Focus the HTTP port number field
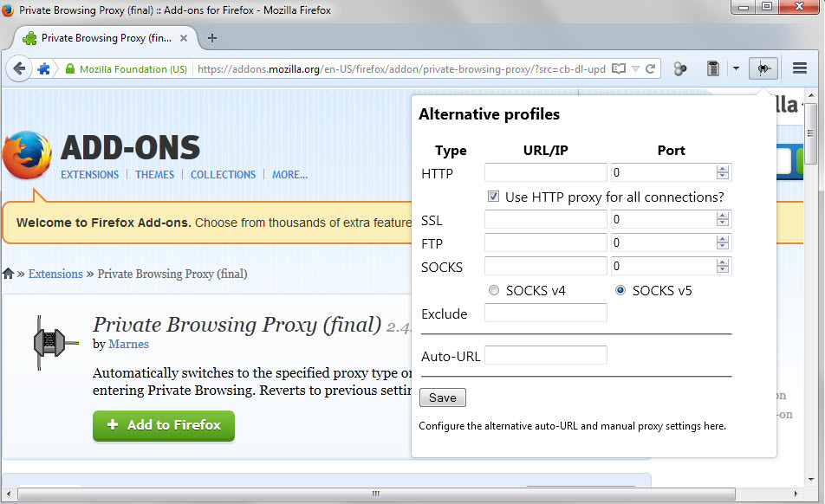Viewport: 825px width, 504px height. pyautogui.click(x=663, y=172)
